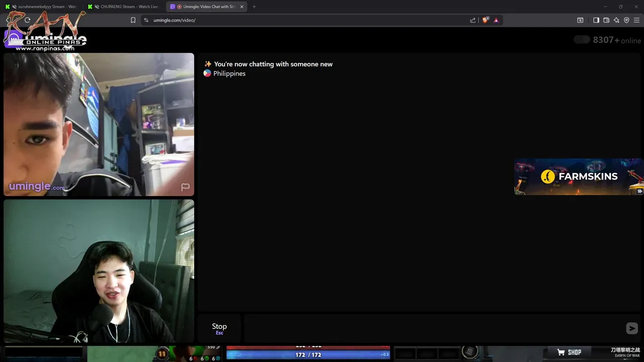644x362 pixels.
Task: Click the stranger's webcam video feed
Action: coord(99,124)
